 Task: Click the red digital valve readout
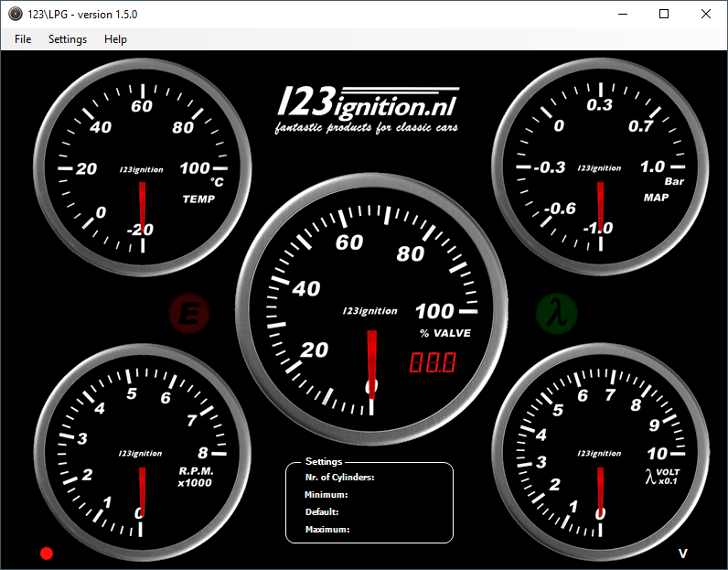coord(433,362)
